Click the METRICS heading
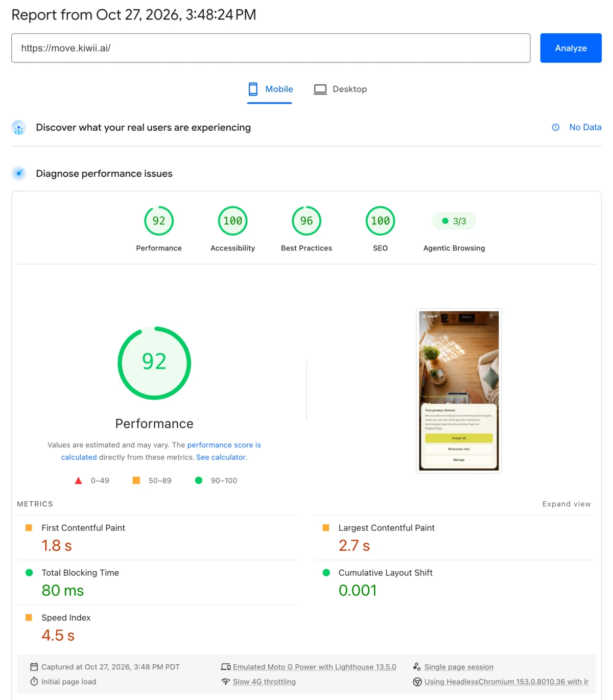Screen dimensions: 613x700 (35, 504)
